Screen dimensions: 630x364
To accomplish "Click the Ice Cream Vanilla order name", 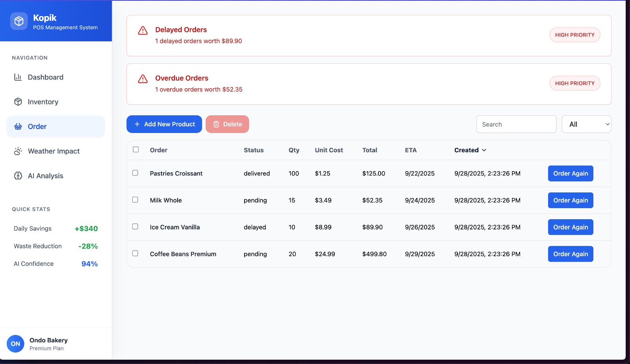I will click(175, 227).
